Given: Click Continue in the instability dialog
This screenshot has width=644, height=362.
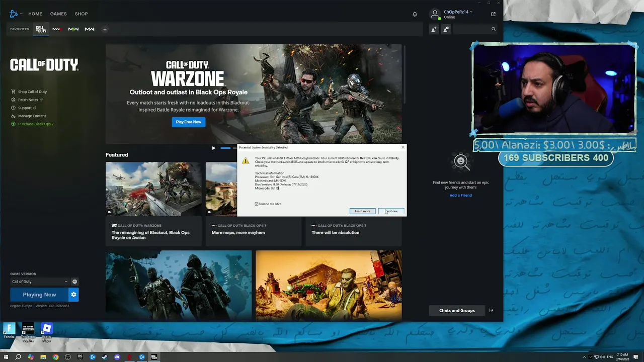Looking at the screenshot, I should (x=391, y=211).
